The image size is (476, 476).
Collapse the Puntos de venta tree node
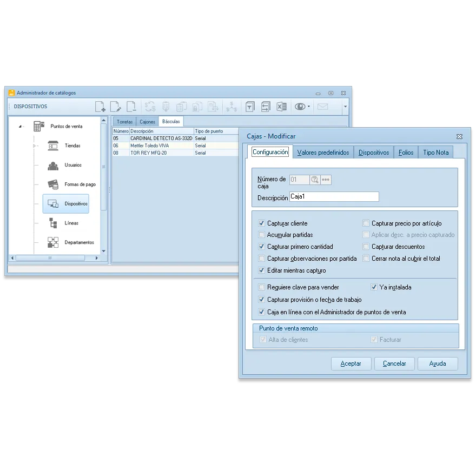(x=21, y=127)
